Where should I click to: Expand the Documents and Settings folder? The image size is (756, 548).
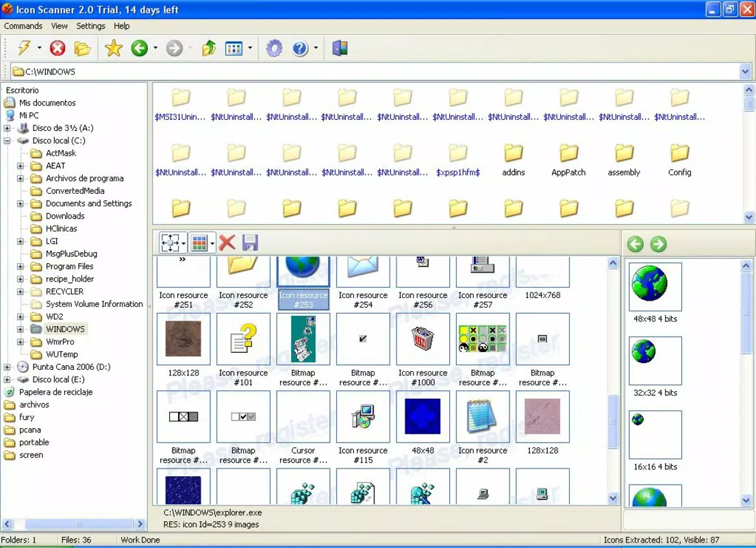(x=21, y=203)
